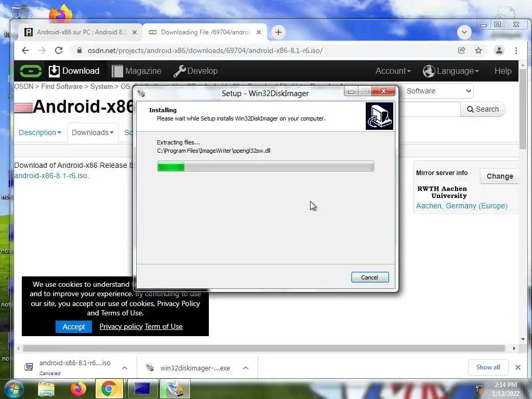Expand the Language dropdown menu
This screenshot has height=399, width=532.
pos(451,71)
